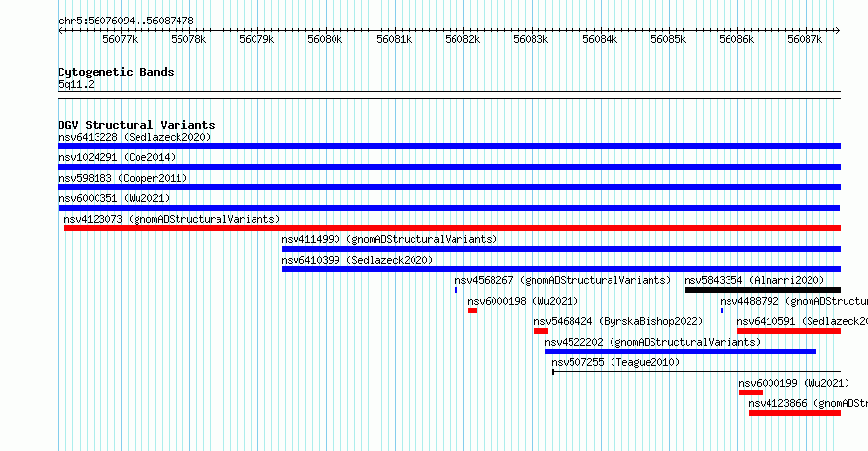This screenshot has height=451, width=868.
Task: Click the nsv6413228 (Sedlazeck2020) label
Action: pos(135,137)
